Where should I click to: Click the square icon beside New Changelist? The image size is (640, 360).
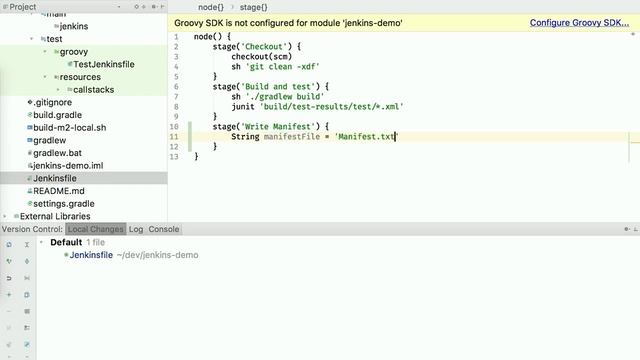pos(27,295)
